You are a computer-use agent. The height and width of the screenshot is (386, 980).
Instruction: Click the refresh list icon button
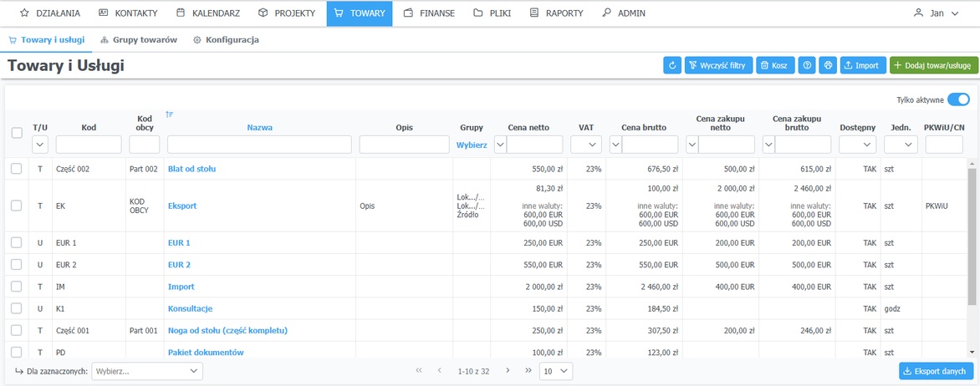(x=671, y=65)
